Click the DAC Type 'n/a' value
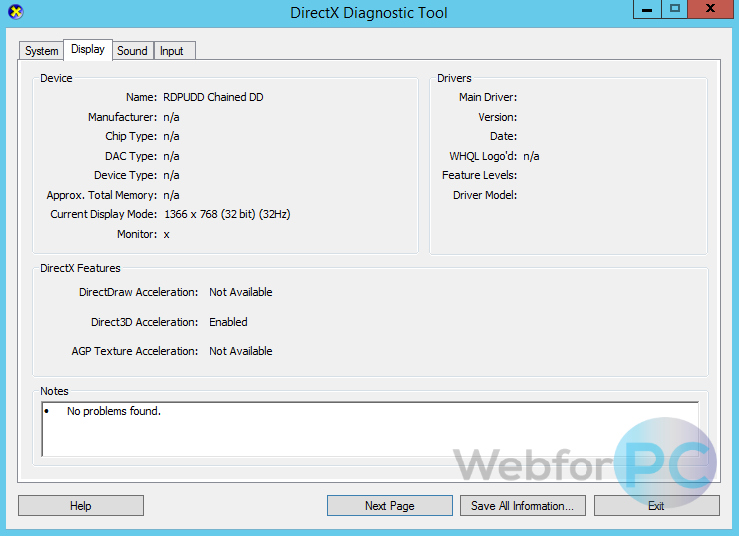Image resolution: width=739 pixels, height=536 pixels. pyautogui.click(x=171, y=156)
